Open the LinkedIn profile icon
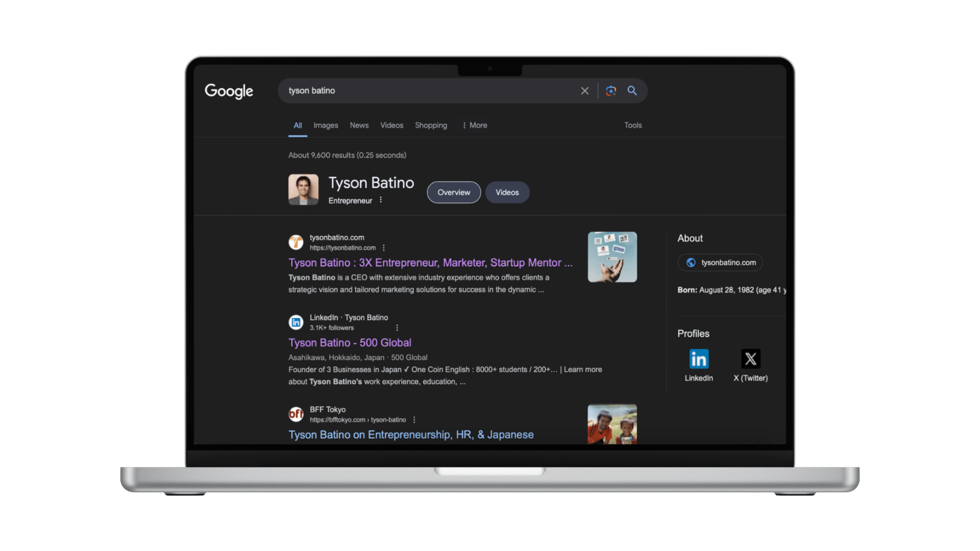 [x=698, y=359]
